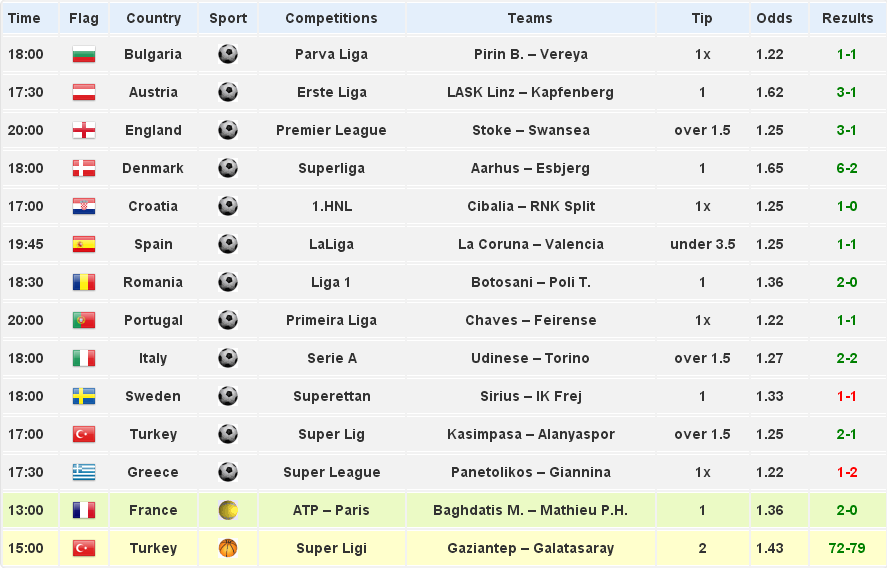The image size is (887, 568).
Task: Select the Premier League competition
Action: pos(331,131)
